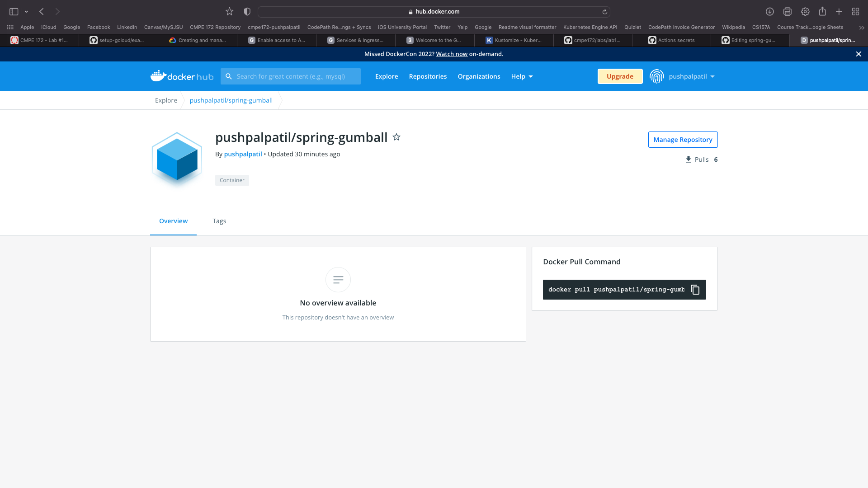Reload the page with the refresh icon
The image size is (868, 488).
(x=605, y=12)
